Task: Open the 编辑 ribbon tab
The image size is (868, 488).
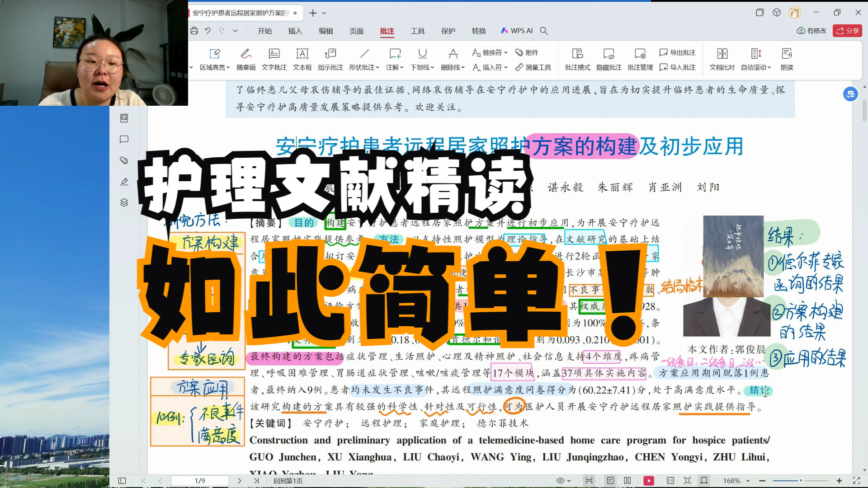Action: [325, 31]
